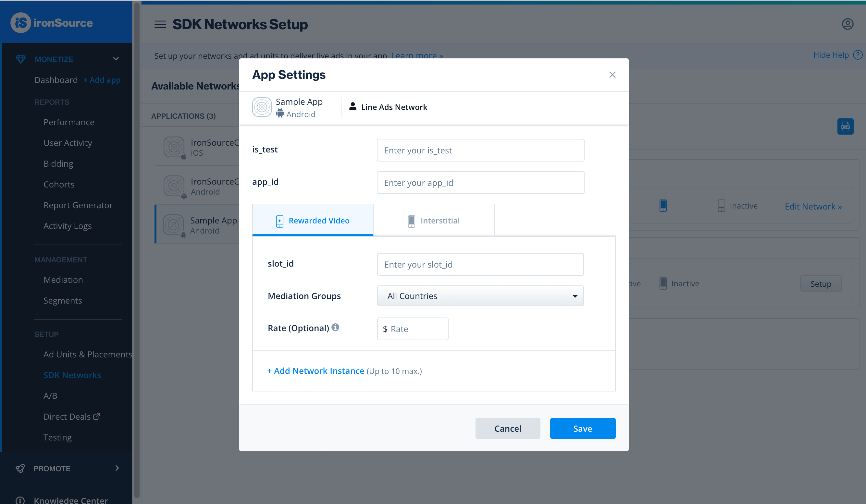Image resolution: width=866 pixels, height=504 pixels.
Task: Save the App Settings
Action: coord(583,428)
